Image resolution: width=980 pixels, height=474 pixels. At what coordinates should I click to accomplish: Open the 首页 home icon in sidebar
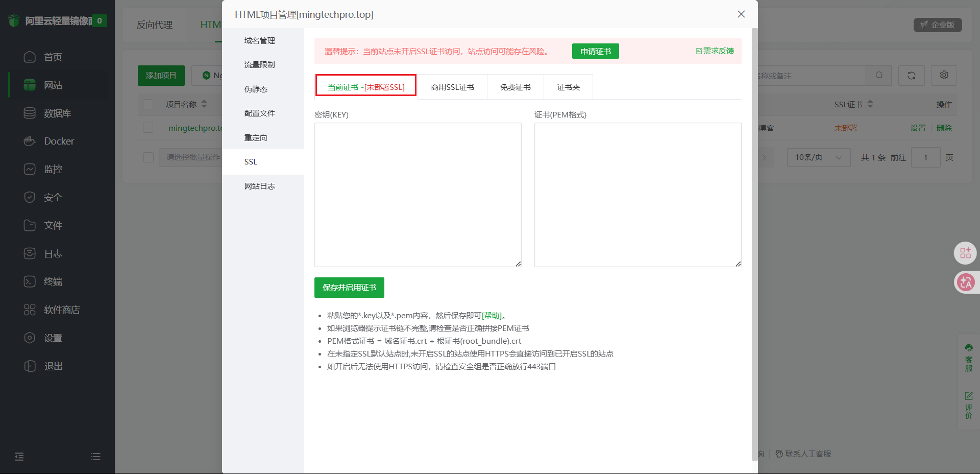click(30, 57)
